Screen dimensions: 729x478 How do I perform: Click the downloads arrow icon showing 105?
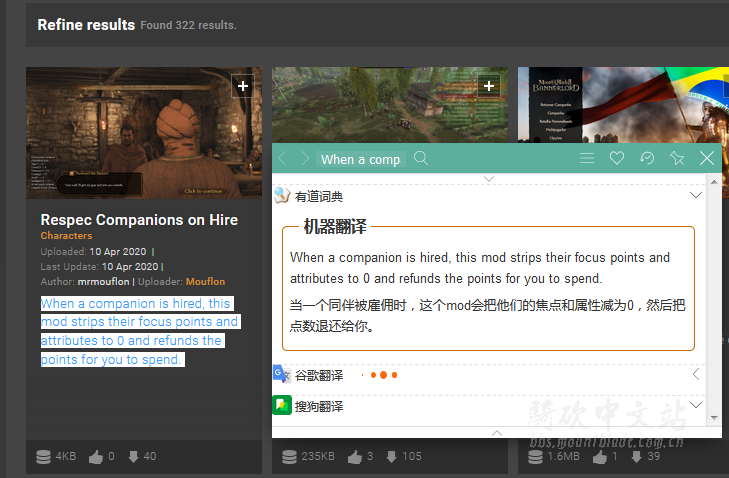[391, 457]
